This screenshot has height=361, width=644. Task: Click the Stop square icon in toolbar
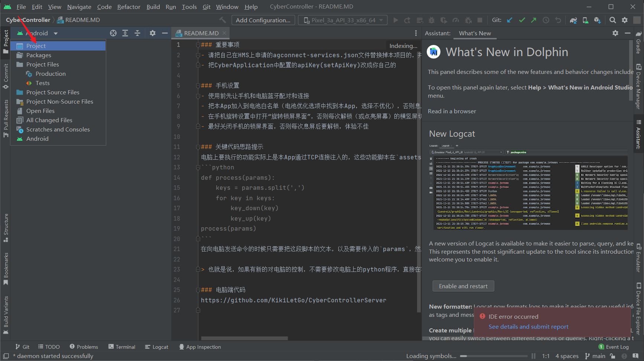coord(480,20)
